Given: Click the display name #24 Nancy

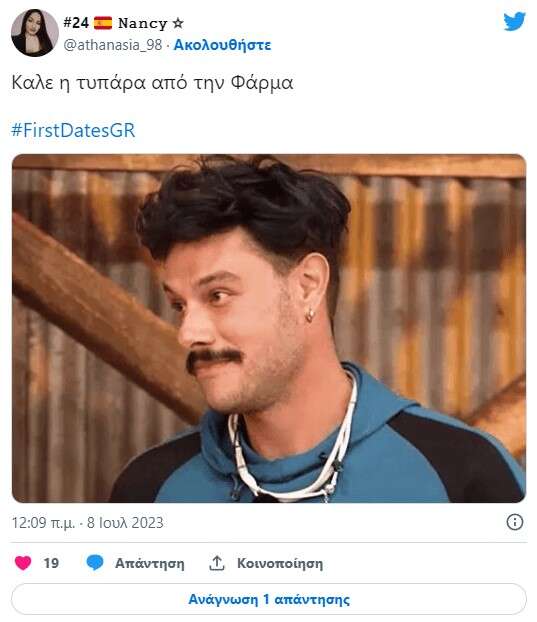Looking at the screenshot, I should [123, 23].
